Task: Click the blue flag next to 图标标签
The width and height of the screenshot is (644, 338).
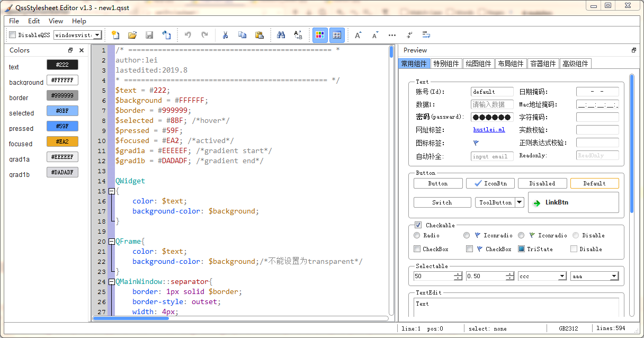Action: click(476, 143)
